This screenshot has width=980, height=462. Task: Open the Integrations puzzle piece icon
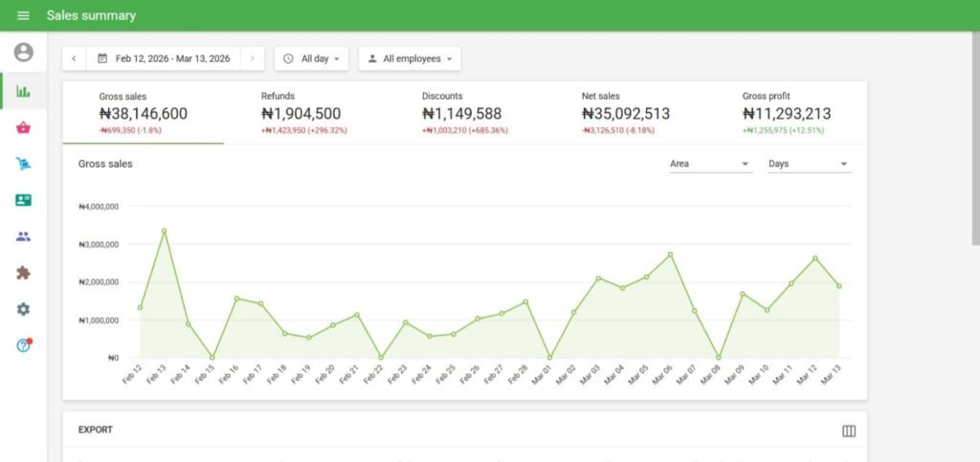pos(23,273)
